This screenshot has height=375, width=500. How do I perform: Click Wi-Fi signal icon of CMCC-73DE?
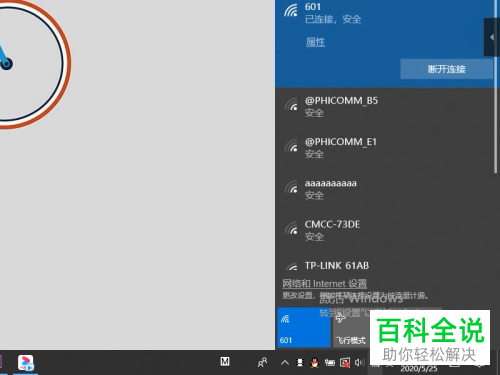click(x=291, y=229)
